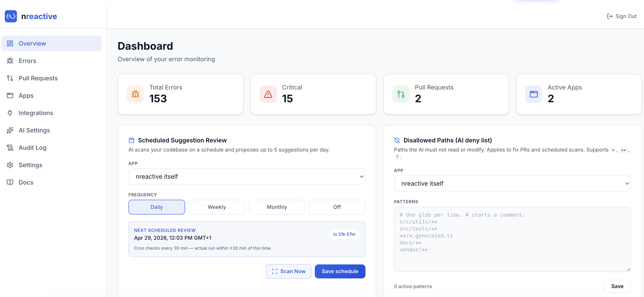Open the Overview page
This screenshot has width=644, height=297.
click(x=51, y=44)
